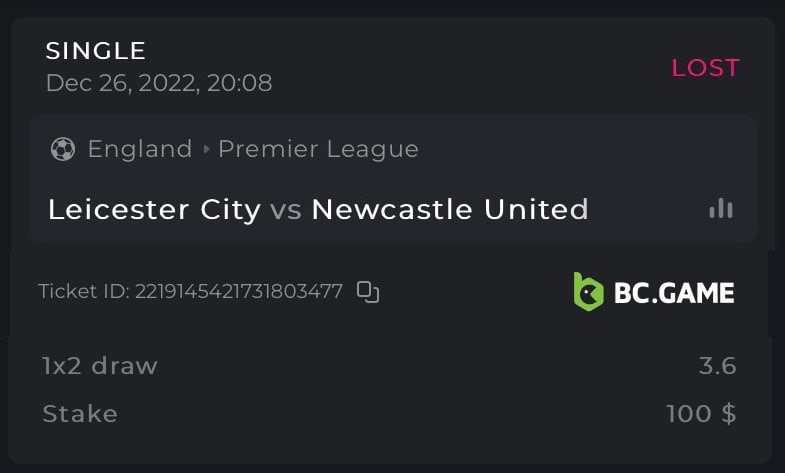Viewport: 785px width, 473px height.
Task: Click the soccer ball sport icon
Action: coord(62,150)
